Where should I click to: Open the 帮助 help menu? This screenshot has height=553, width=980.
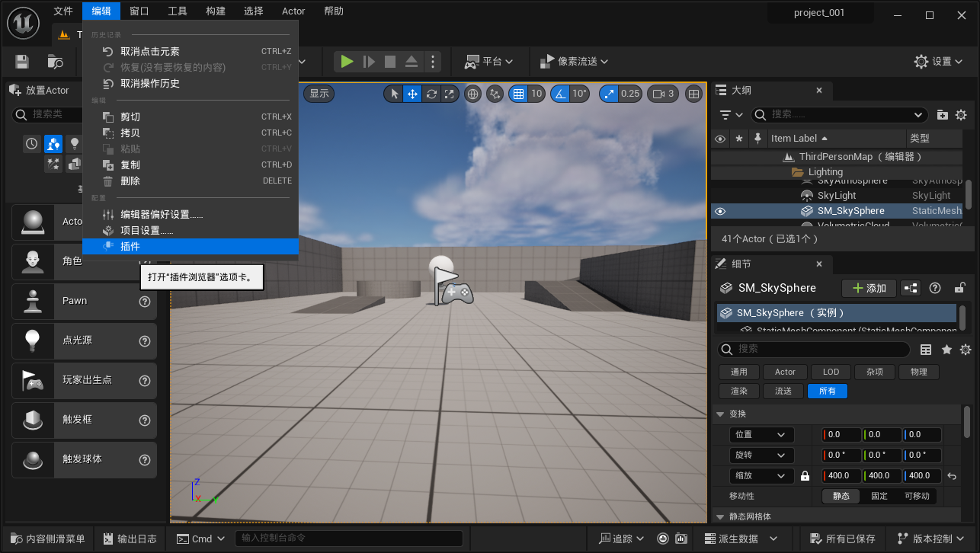coord(334,11)
